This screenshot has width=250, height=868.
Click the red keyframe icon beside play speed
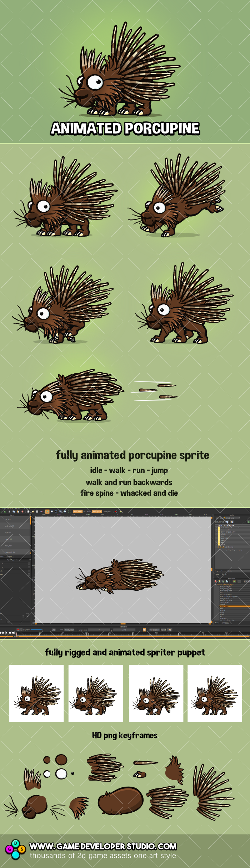[x=18, y=630]
